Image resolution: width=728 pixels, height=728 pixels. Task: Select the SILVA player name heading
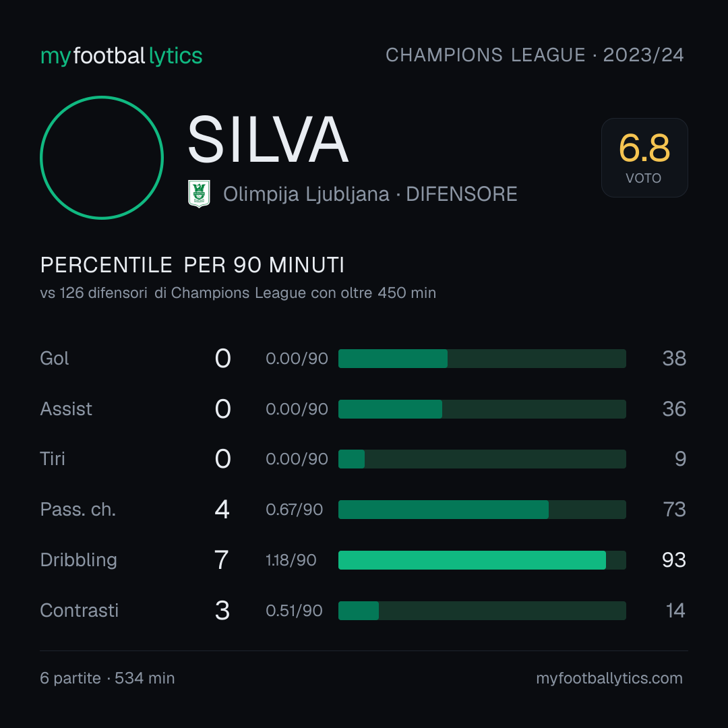[x=268, y=140]
